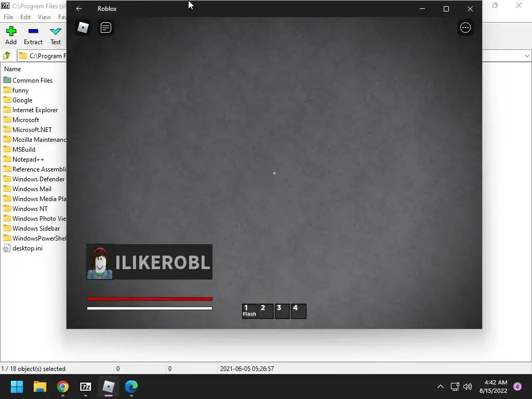Select hotbar slot 1 Flash

pos(249,311)
